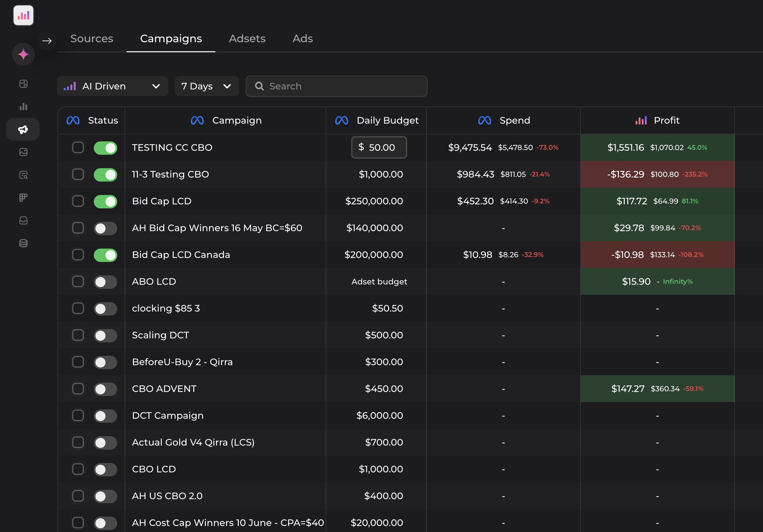Expand the 7 Days date range selector

(x=206, y=86)
